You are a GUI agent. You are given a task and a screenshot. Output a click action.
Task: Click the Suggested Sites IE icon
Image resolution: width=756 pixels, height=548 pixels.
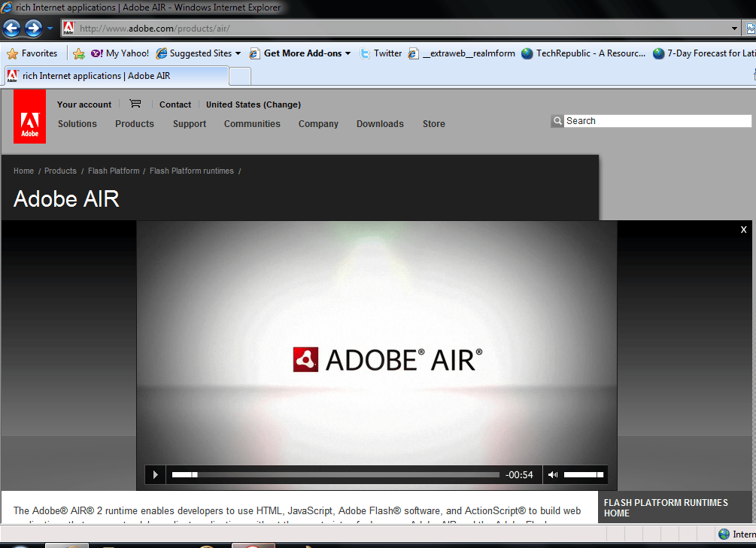coord(162,53)
